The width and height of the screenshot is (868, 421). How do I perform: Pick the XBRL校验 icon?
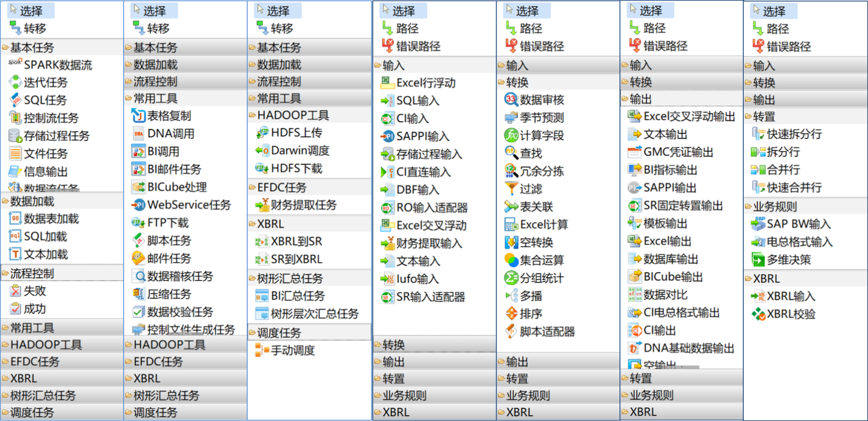point(758,314)
